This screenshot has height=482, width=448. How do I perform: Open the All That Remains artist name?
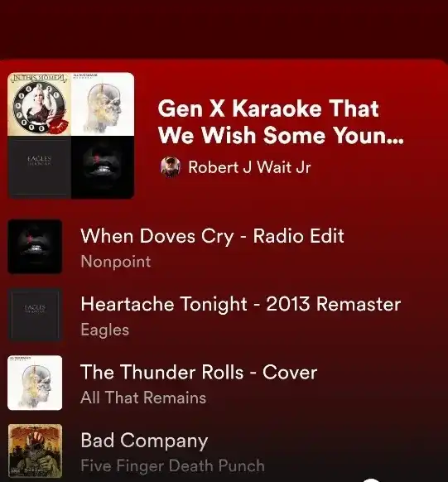coord(143,398)
